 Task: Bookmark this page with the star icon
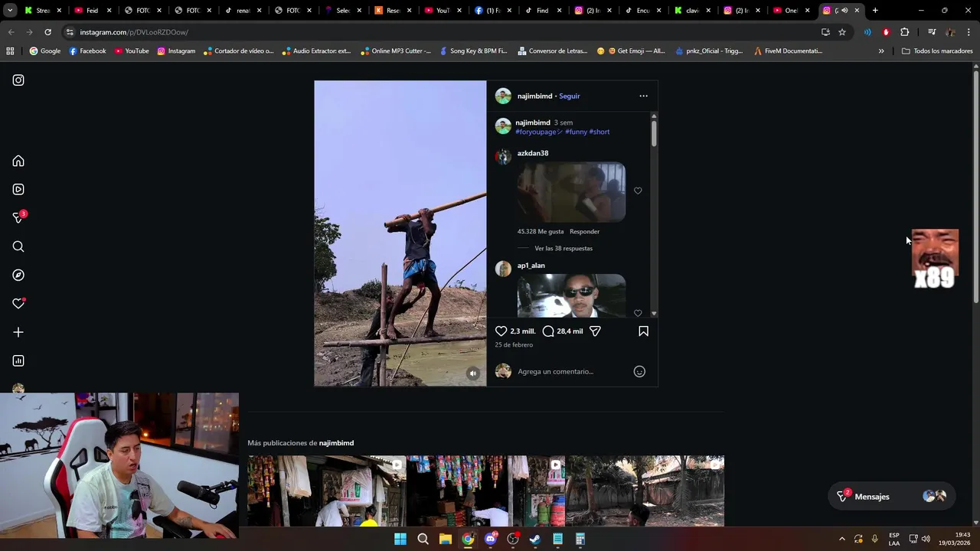(x=842, y=32)
